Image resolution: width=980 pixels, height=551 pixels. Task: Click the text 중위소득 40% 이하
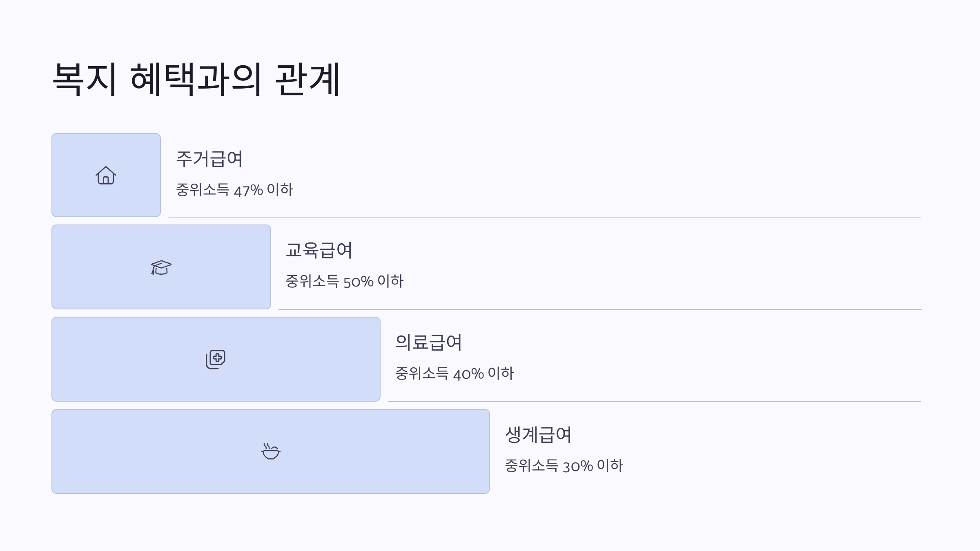pyautogui.click(x=454, y=373)
